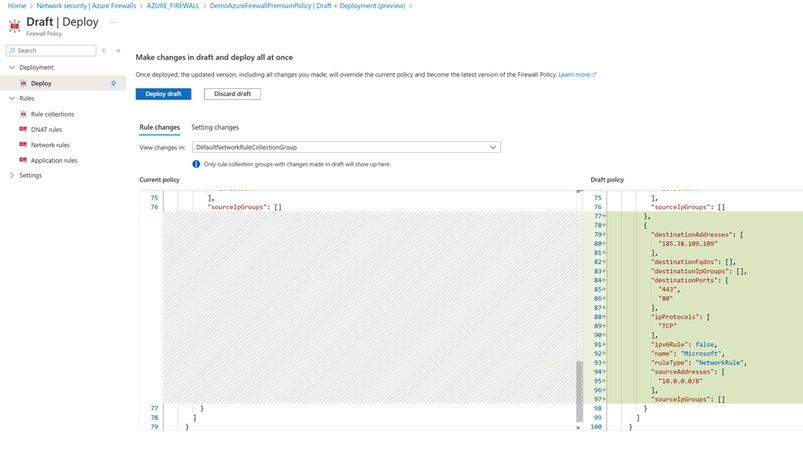Click the diff overview scrollbar thumb
Viewport: 803px width, 458px height.
pyautogui.click(x=579, y=391)
